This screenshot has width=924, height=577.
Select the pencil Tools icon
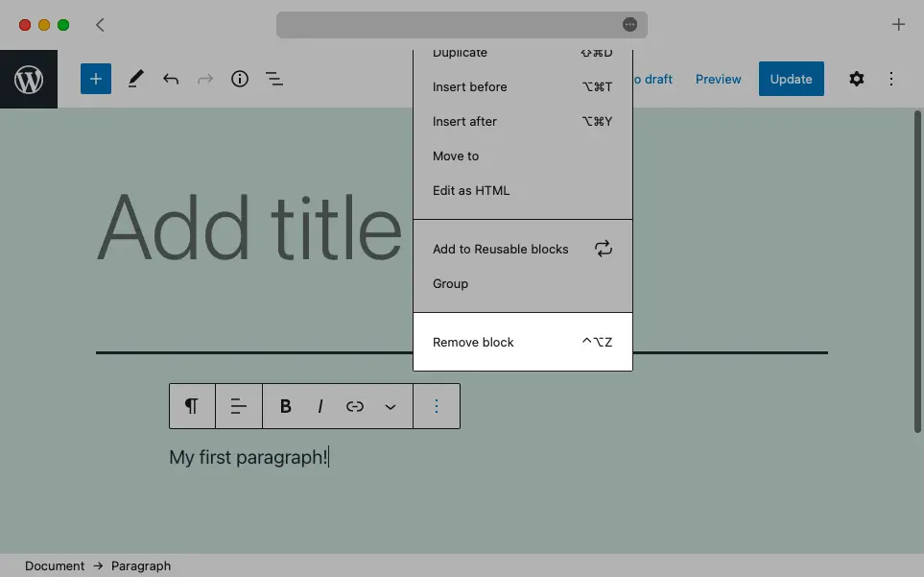(x=135, y=79)
